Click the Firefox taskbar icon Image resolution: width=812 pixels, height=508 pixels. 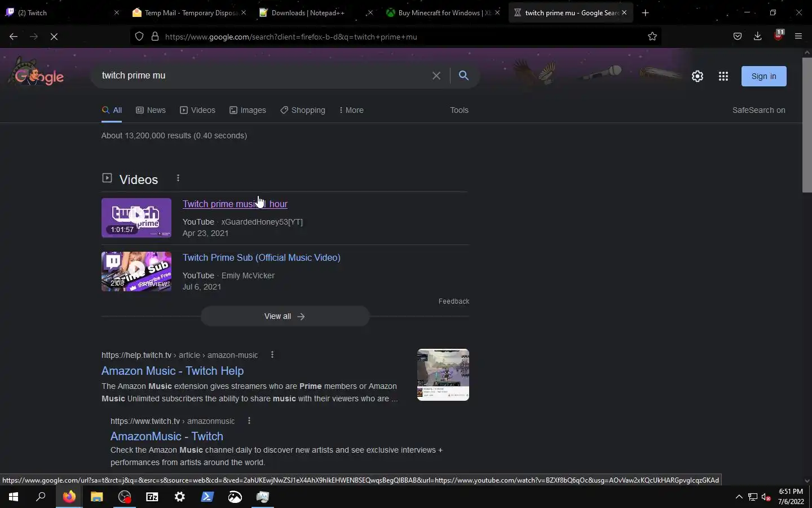pyautogui.click(x=69, y=497)
